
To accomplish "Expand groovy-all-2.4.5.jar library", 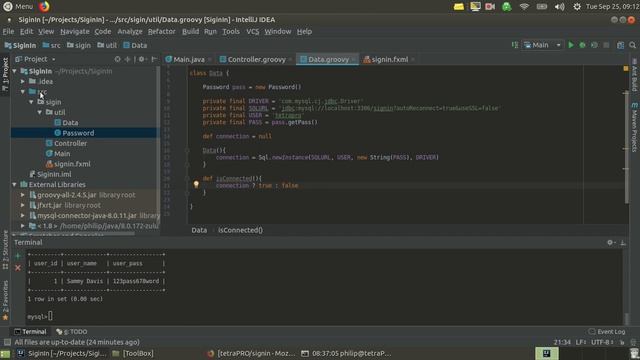I will [x=23, y=195].
